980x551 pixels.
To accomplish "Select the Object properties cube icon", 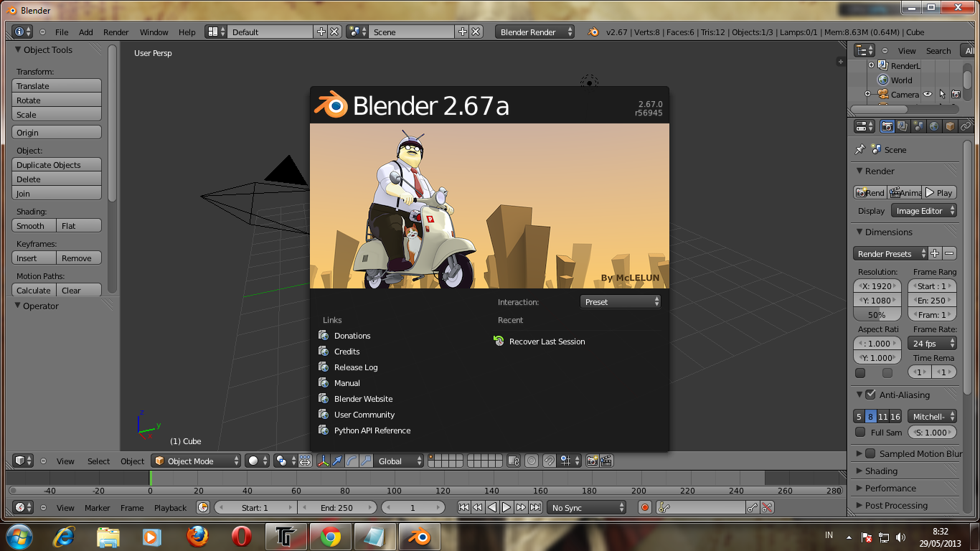I will (x=949, y=126).
